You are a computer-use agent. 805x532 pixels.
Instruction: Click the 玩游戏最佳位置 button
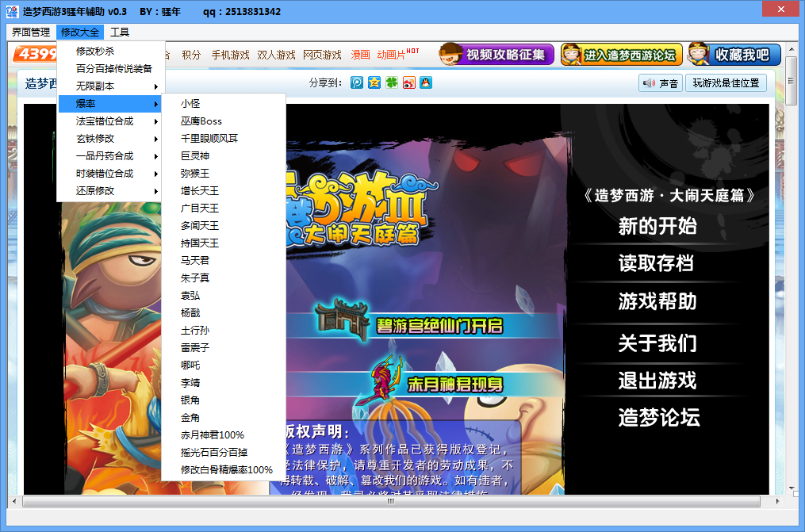[726, 83]
